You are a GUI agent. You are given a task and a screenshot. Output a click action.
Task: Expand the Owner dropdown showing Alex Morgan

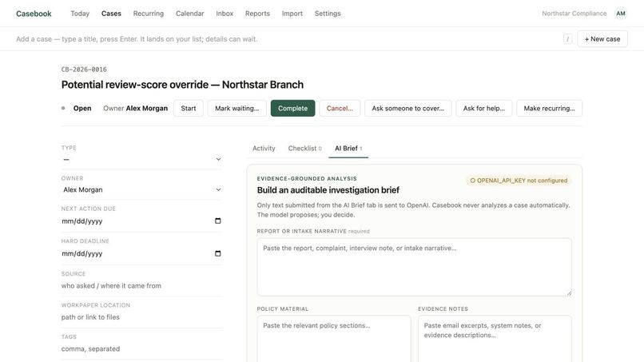[x=141, y=190]
